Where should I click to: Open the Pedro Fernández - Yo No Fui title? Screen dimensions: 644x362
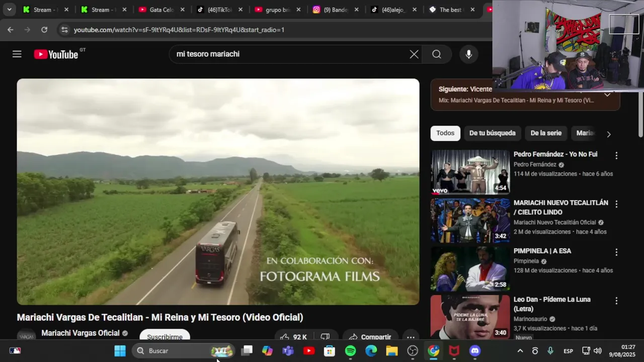pyautogui.click(x=555, y=154)
